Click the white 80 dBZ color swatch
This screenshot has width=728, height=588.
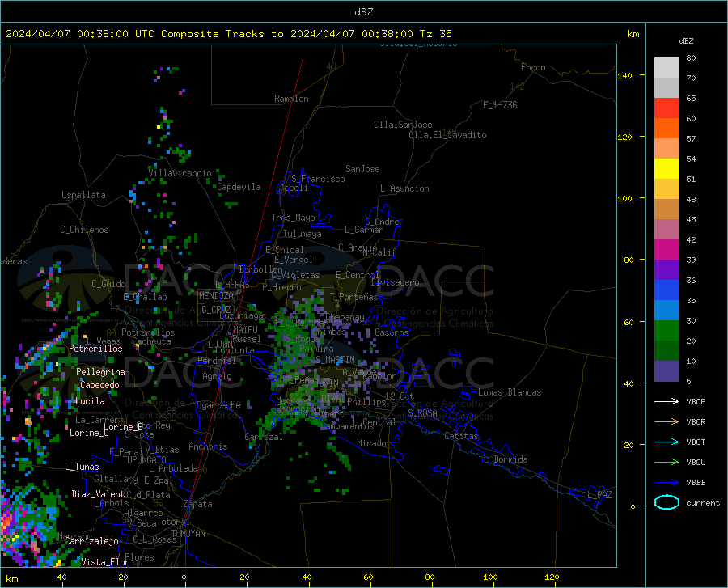point(667,68)
